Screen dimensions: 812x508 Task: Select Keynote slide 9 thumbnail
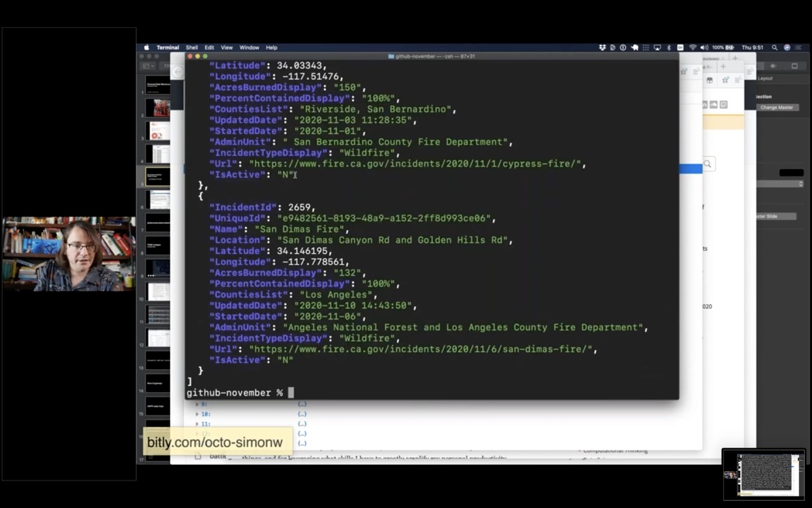coord(158,269)
